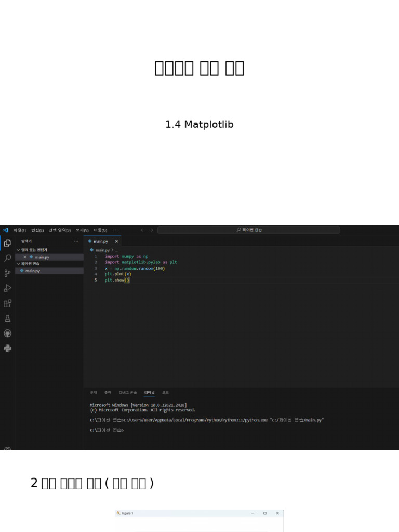Open the Testing flask icon
The height and width of the screenshot is (532, 399).
coord(7,318)
